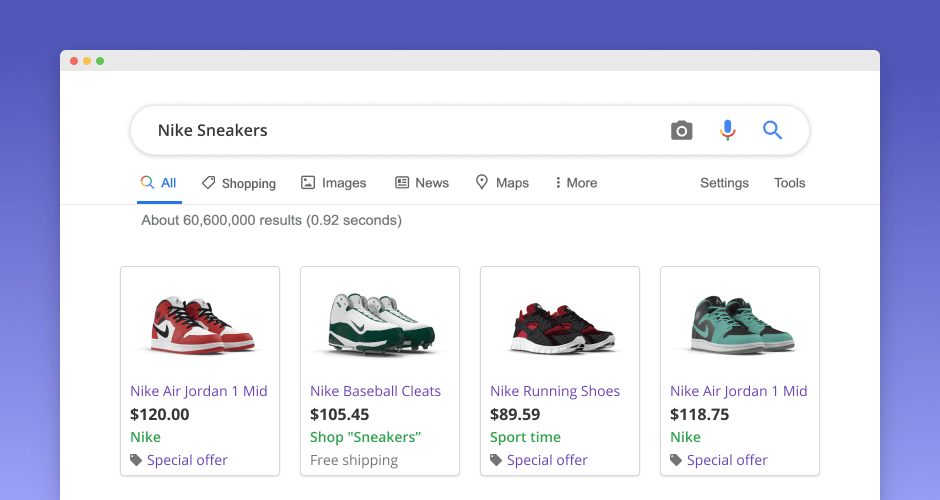Viewport: 940px width, 500px height.
Task: Click the Shop "Sneakers" seller link
Action: [x=366, y=437]
